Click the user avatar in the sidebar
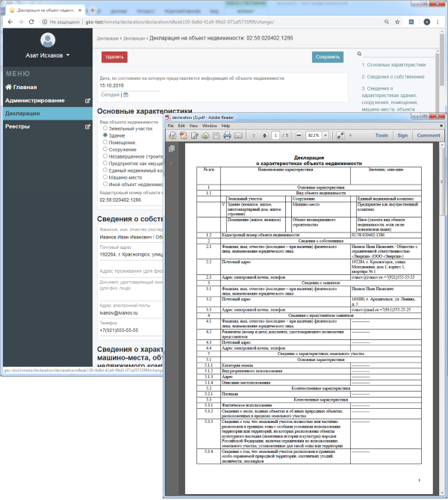 coord(48,40)
